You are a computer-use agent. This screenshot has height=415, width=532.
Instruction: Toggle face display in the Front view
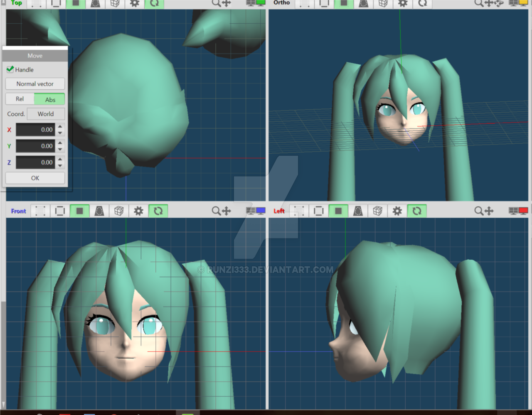coord(79,211)
